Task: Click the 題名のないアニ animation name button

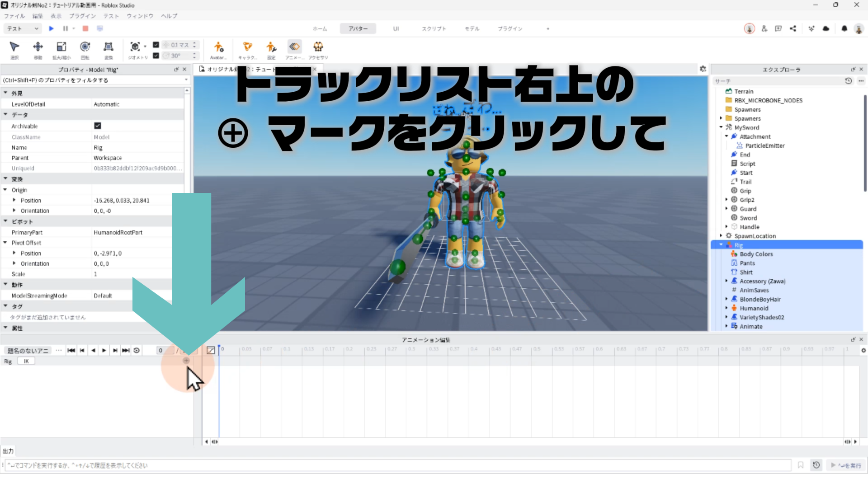Action: click(x=28, y=351)
